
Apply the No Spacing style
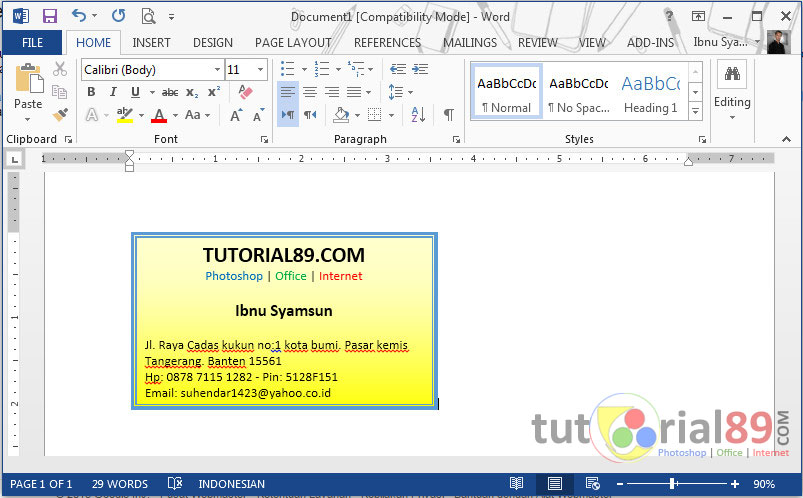tap(579, 92)
